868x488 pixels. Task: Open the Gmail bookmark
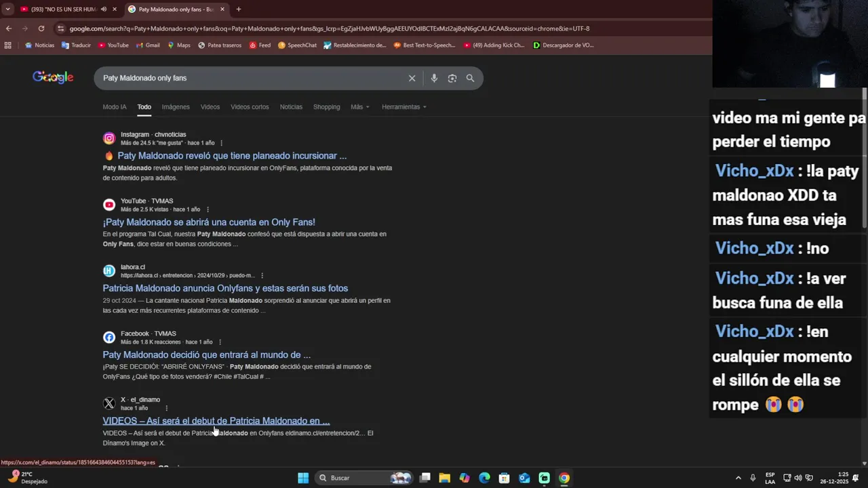pos(148,45)
